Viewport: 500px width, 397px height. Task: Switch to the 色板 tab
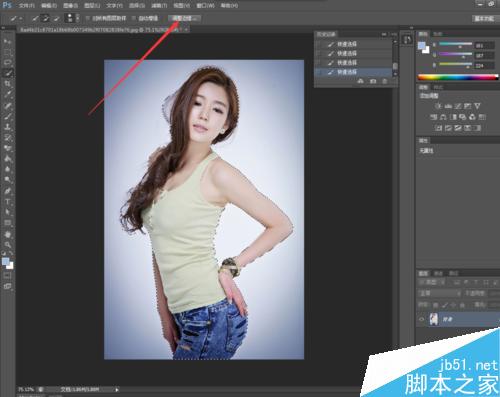click(x=437, y=34)
